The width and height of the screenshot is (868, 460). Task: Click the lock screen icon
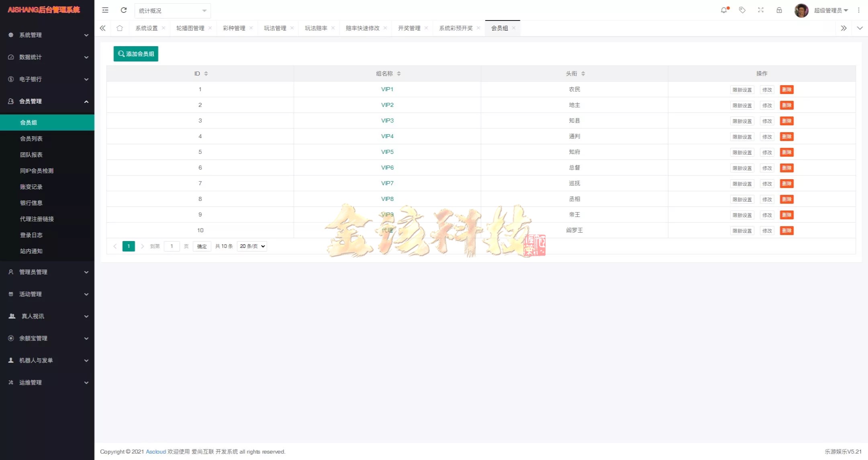[779, 10]
